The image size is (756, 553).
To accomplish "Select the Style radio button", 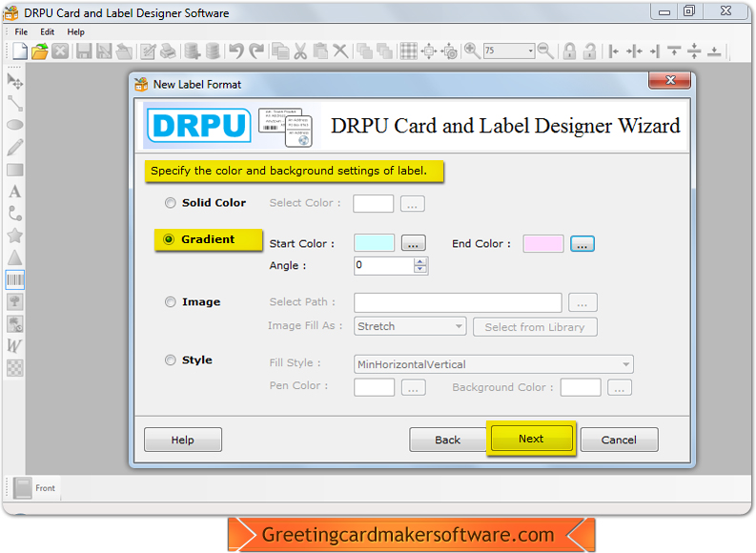I will click(171, 360).
